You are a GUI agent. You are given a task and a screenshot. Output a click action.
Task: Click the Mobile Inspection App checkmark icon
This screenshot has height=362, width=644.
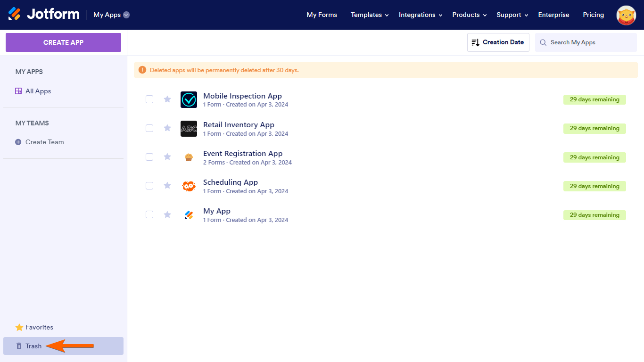point(189,99)
